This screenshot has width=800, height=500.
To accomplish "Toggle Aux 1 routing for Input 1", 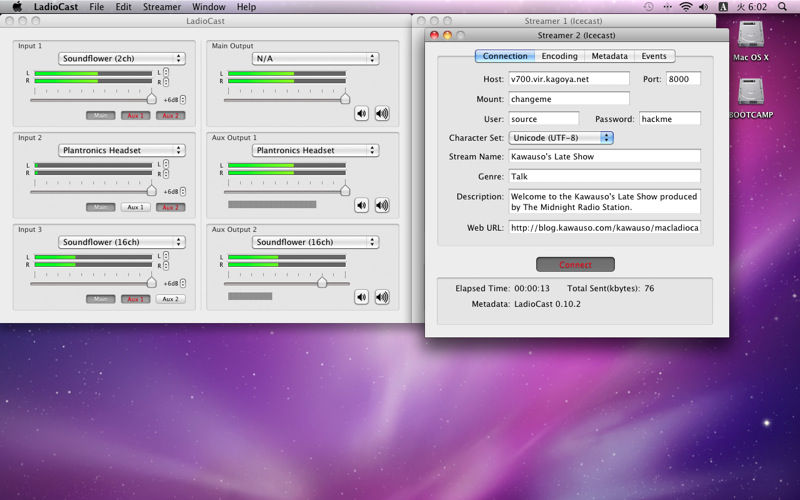I will pos(136,116).
